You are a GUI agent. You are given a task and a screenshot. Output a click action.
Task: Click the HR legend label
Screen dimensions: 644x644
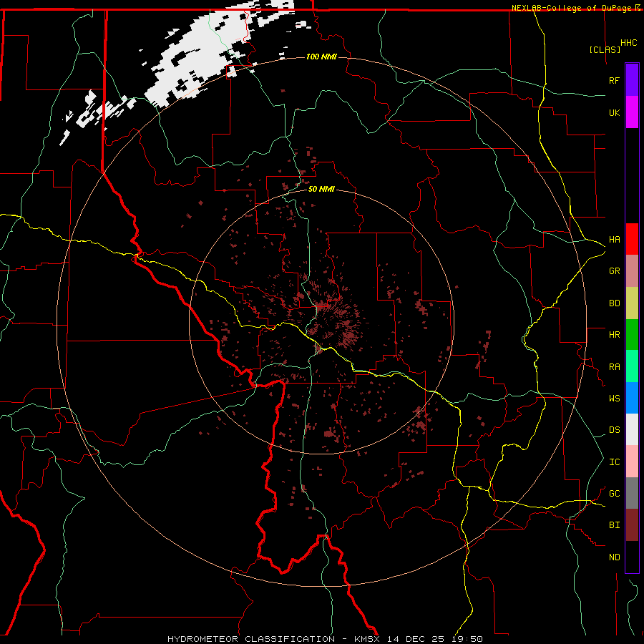pos(614,335)
